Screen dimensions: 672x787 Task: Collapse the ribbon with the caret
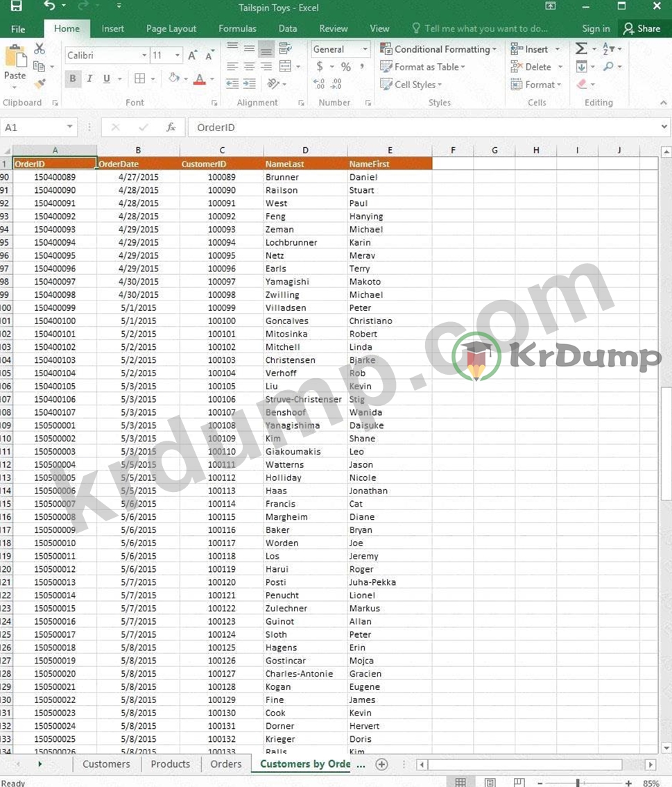(x=664, y=103)
